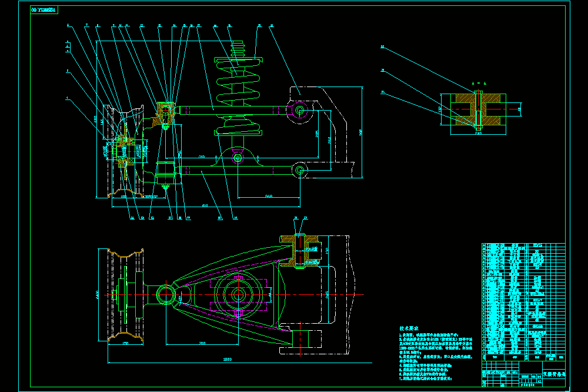Select the 310 dimension in front view
The width and height of the screenshot is (588, 392).
(x=202, y=157)
